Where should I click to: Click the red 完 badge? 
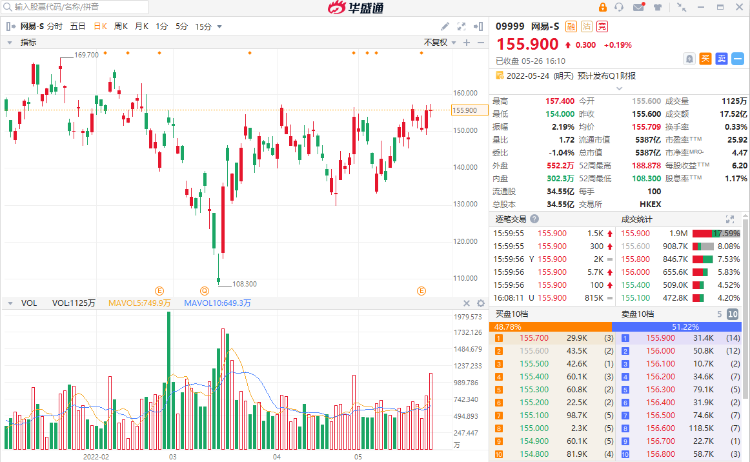point(602,26)
